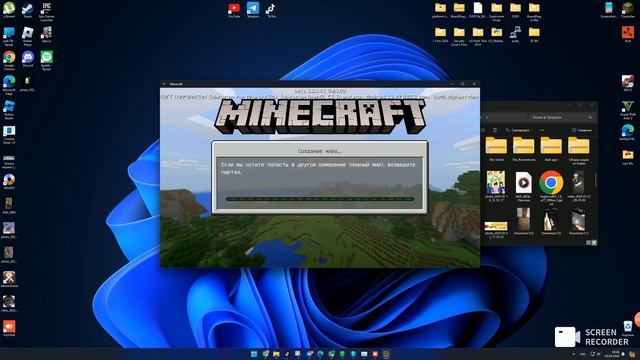The width and height of the screenshot is (640, 360).
Task: Open the uTorrent desktop shortcut
Action: 9,9
